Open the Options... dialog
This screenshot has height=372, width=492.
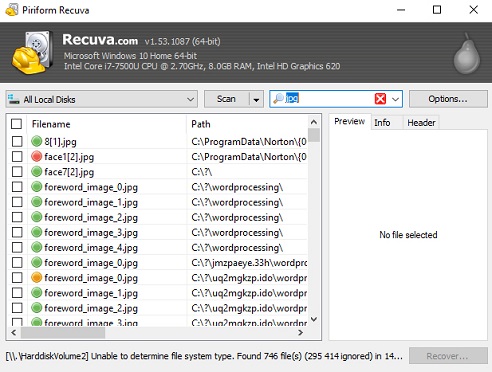click(x=448, y=99)
